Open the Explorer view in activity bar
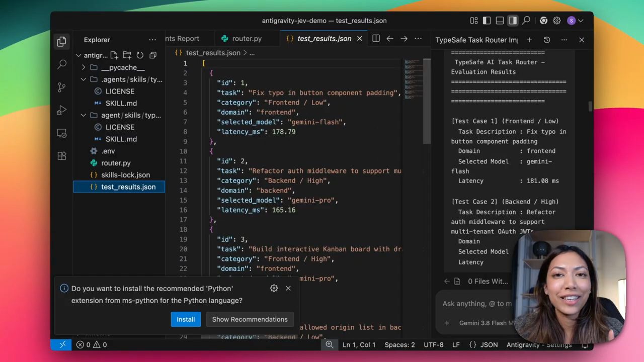Viewport: 644px width, 362px height. click(x=62, y=41)
